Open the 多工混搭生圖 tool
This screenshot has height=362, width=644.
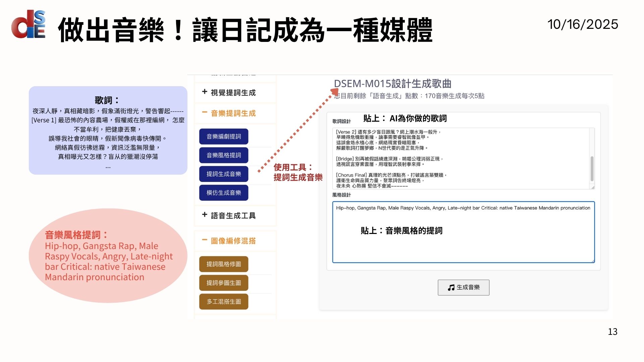pos(224,302)
